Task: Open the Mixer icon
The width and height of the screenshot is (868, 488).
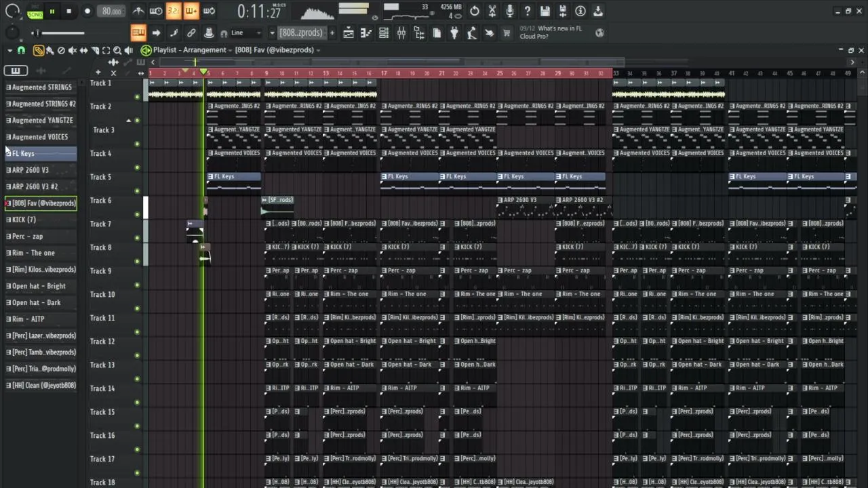Action: click(401, 33)
